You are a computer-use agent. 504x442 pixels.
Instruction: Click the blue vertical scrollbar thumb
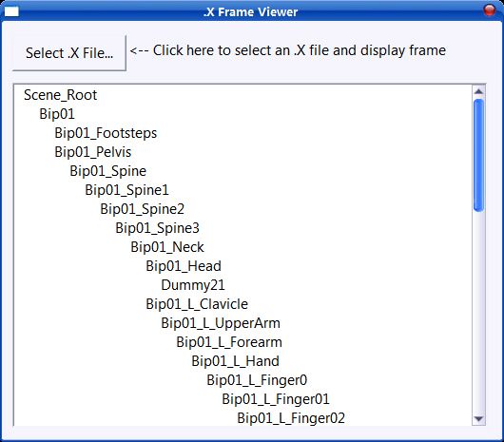point(478,156)
